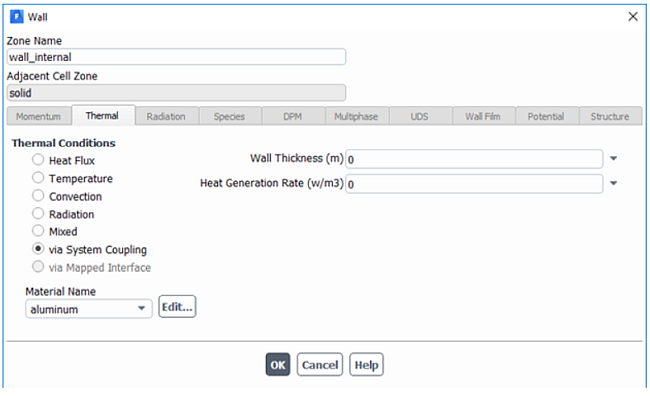Switch to the Momentum tab
The image size is (650, 396).
click(39, 117)
